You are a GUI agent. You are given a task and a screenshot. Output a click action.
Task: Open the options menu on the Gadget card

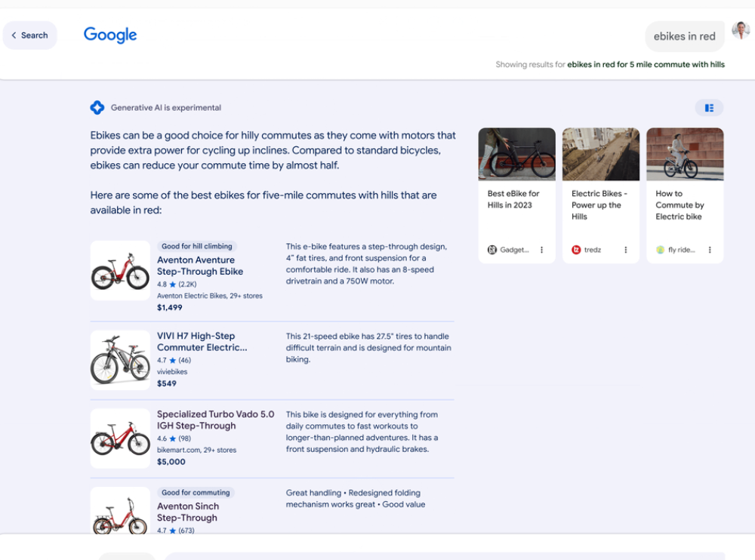pos(541,249)
